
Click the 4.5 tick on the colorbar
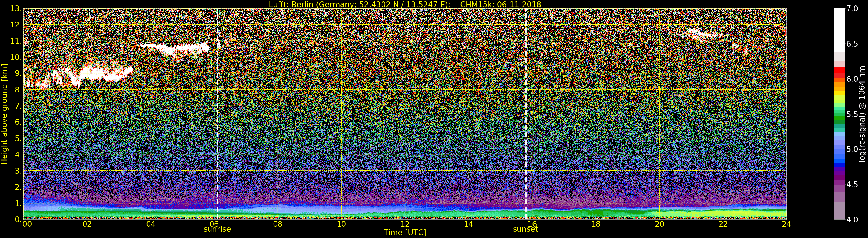pyautogui.click(x=852, y=185)
